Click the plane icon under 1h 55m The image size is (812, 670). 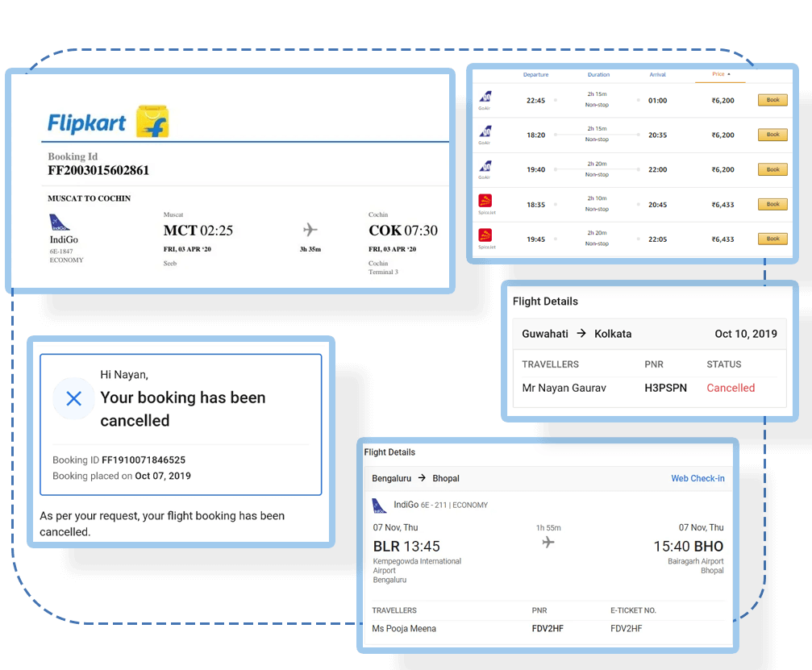[548, 542]
